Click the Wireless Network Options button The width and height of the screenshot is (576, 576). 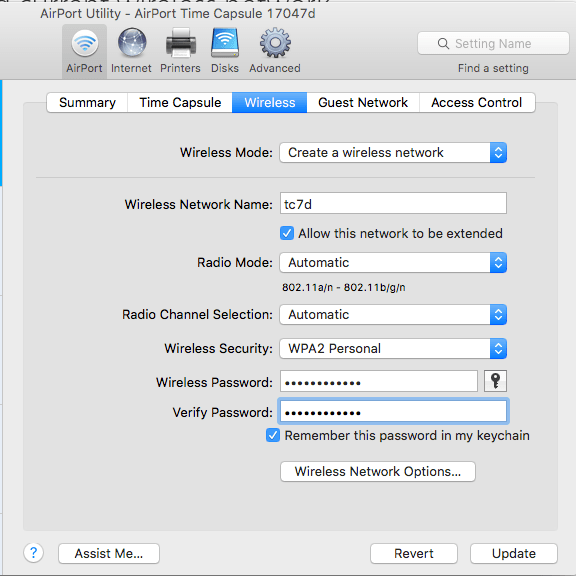(378, 471)
